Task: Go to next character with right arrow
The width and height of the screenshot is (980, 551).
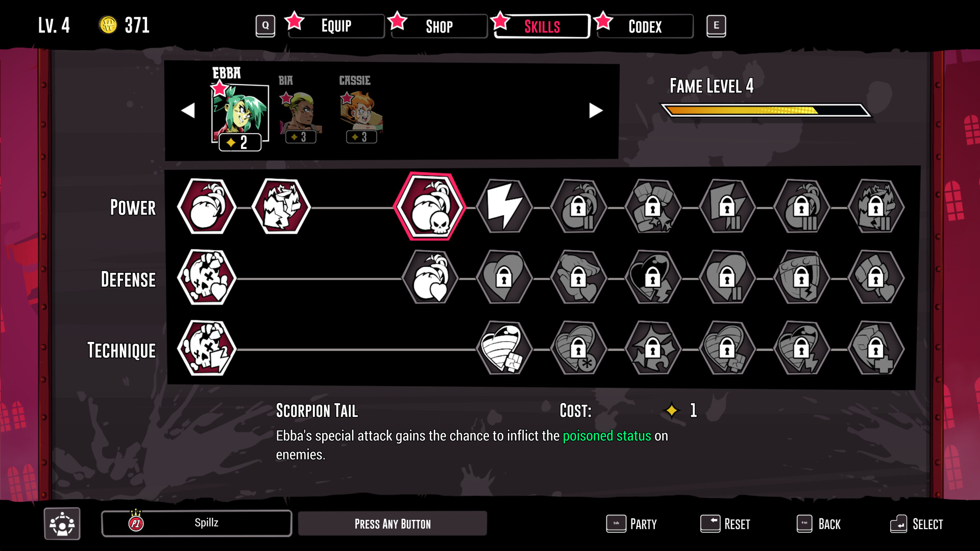Action: [x=596, y=110]
